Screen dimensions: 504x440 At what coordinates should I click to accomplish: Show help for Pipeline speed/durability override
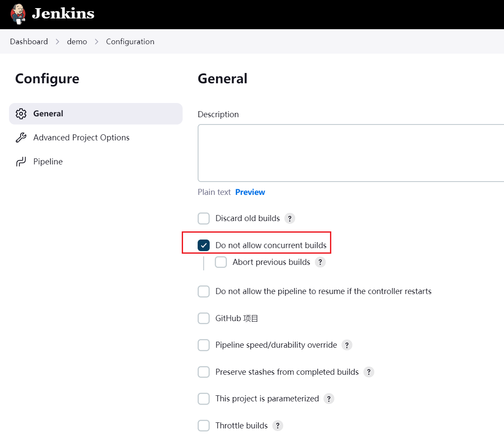point(346,345)
